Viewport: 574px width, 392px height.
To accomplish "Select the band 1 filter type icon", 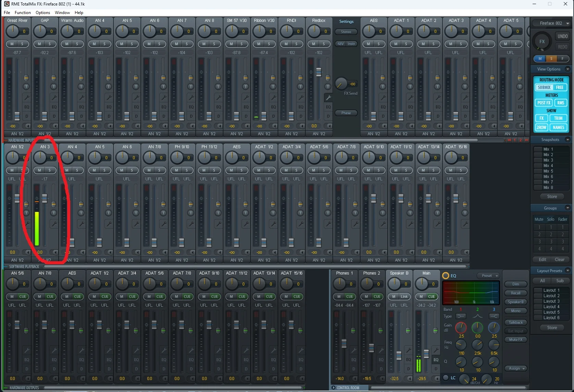I will click(461, 316).
